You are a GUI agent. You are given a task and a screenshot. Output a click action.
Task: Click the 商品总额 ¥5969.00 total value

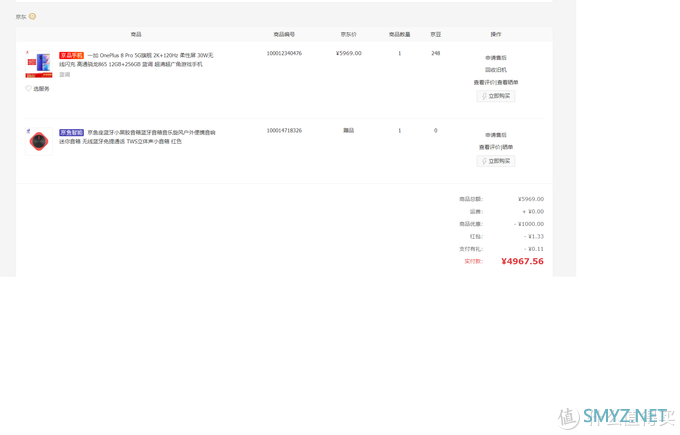click(530, 199)
